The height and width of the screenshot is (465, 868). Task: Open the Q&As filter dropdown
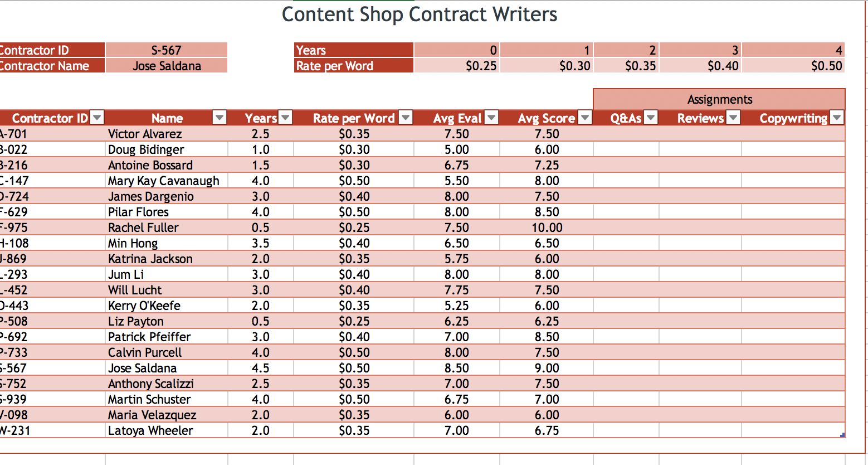pos(650,118)
